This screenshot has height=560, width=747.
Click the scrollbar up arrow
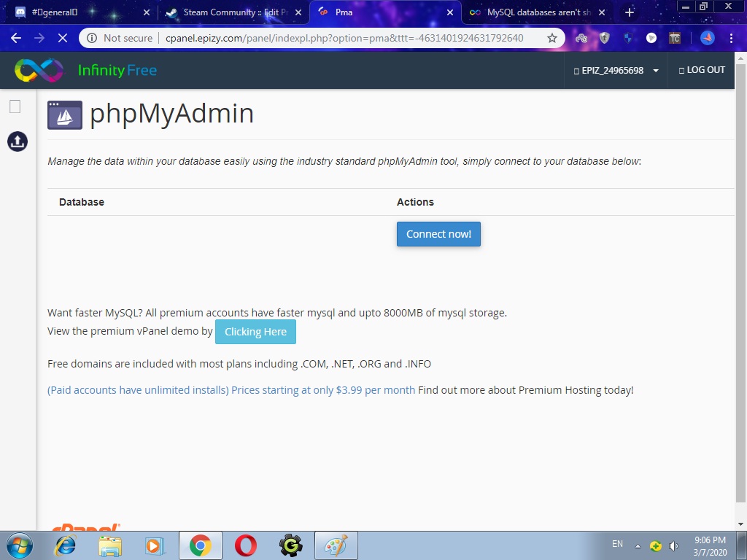click(740, 58)
